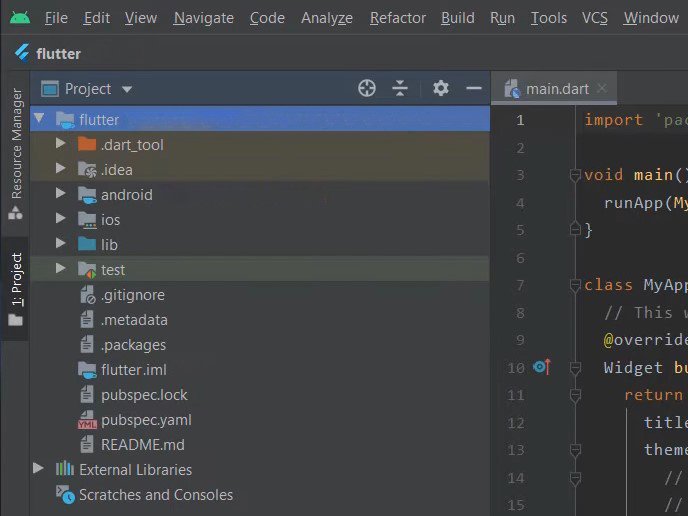Click the flutter breadcrumb label
Screen dimensions: 688x516
[x=58, y=54]
